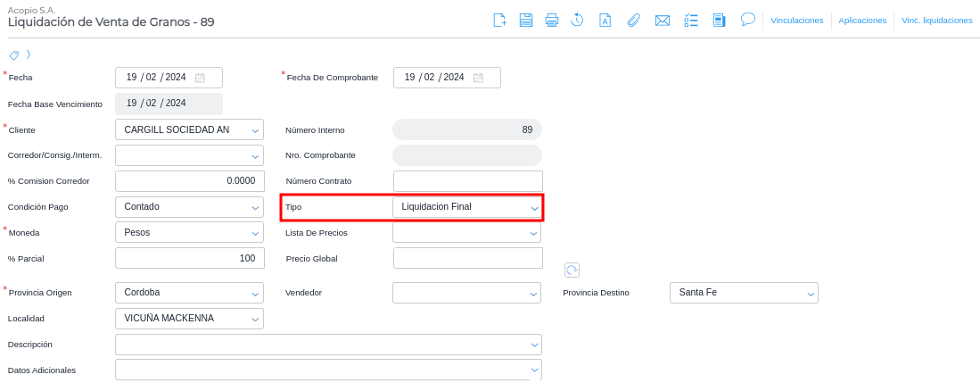The height and width of the screenshot is (391, 980).
Task: Create a new document with the toolbar icon
Action: pyautogui.click(x=500, y=20)
